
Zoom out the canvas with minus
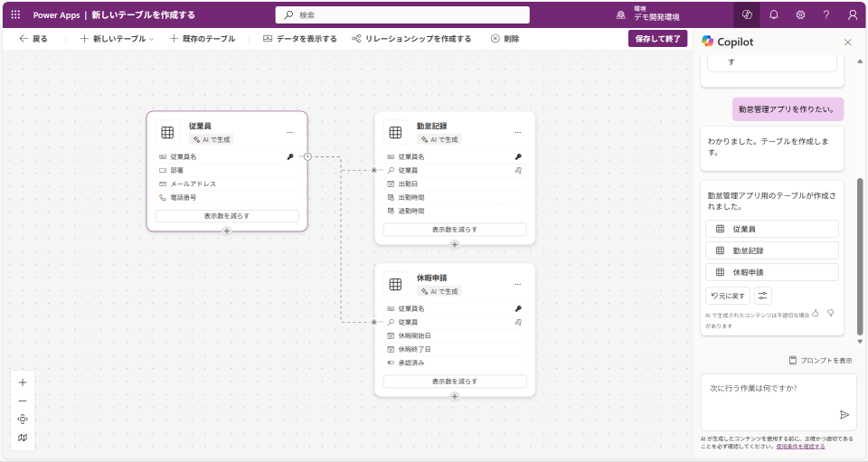[23, 401]
